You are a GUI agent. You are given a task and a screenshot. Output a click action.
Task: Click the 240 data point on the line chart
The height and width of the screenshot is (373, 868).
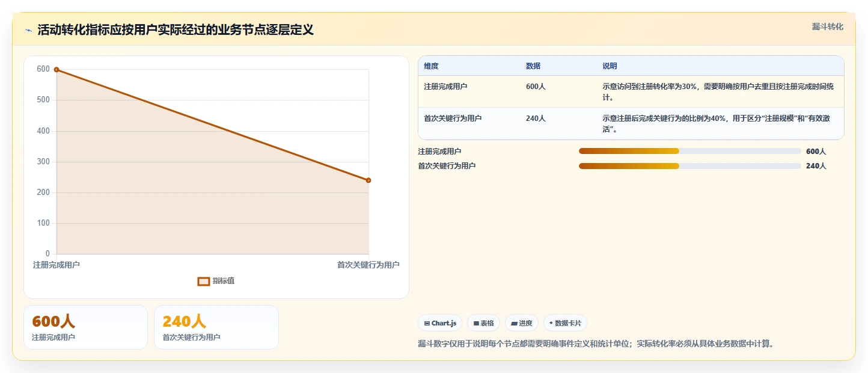pos(368,180)
